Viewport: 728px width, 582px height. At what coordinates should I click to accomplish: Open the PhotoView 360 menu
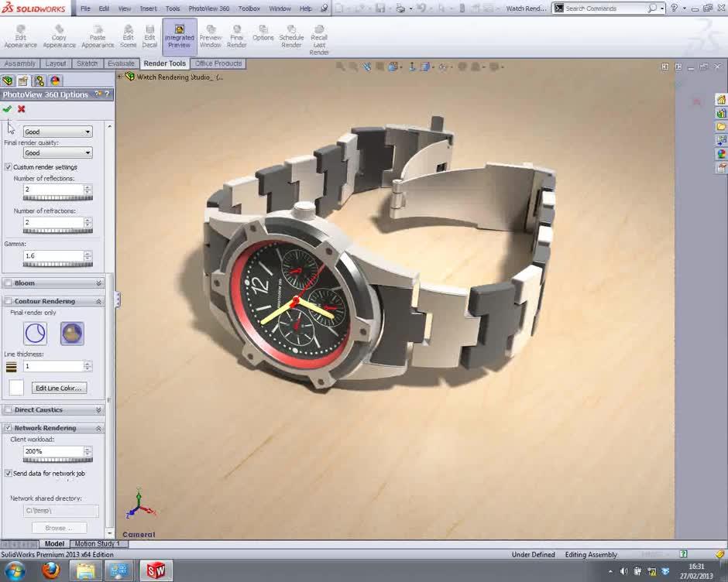pos(208,9)
